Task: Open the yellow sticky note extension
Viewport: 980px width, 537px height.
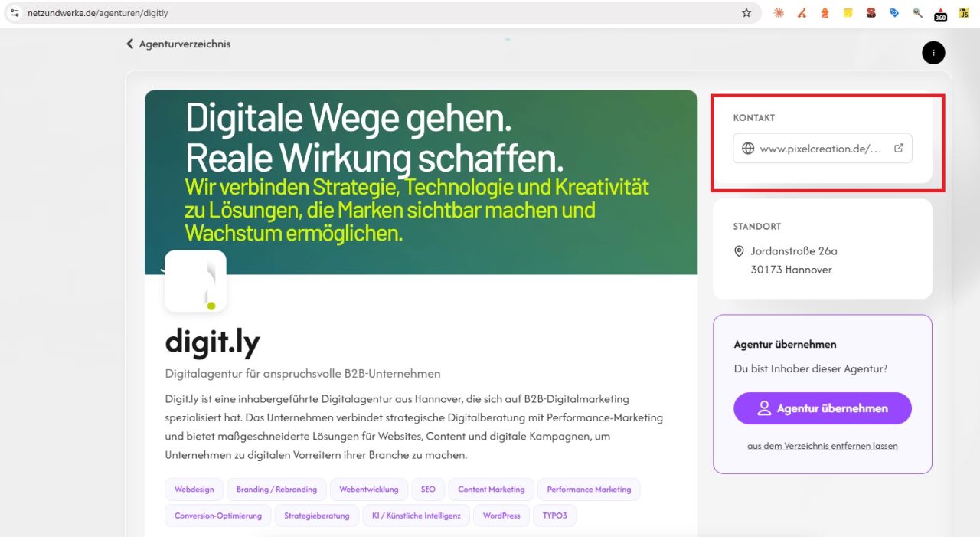Action: [x=848, y=13]
